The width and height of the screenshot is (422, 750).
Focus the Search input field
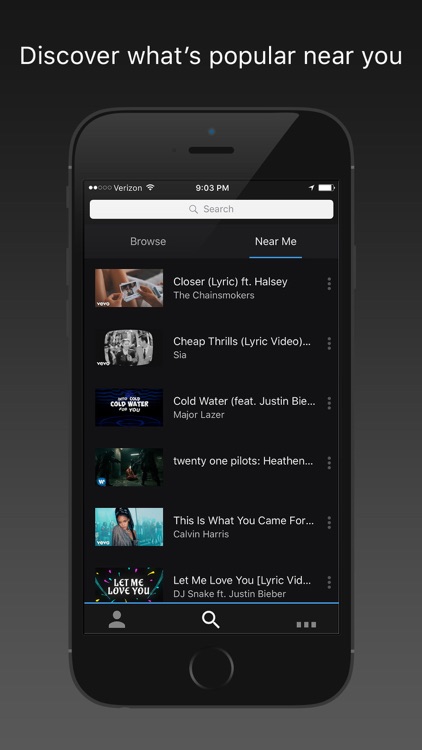pyautogui.click(x=211, y=209)
